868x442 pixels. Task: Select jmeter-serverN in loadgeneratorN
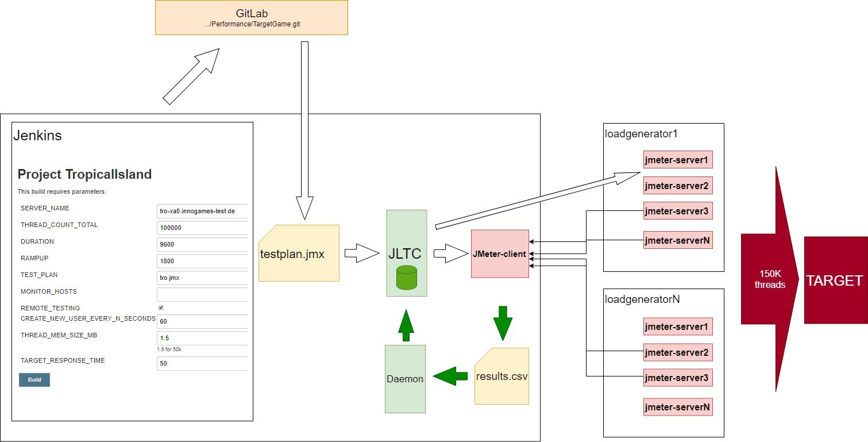click(x=678, y=407)
